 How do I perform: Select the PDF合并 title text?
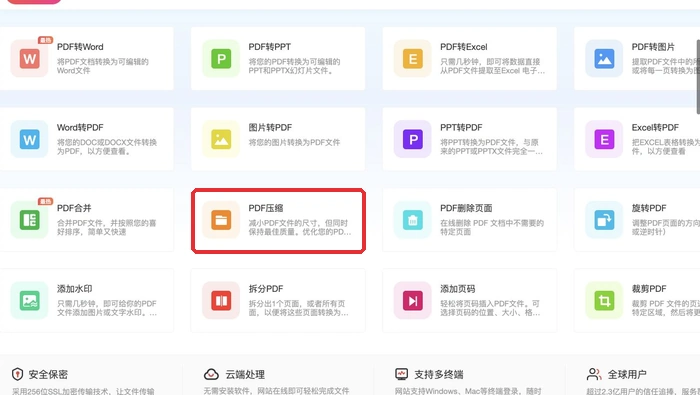pos(74,208)
